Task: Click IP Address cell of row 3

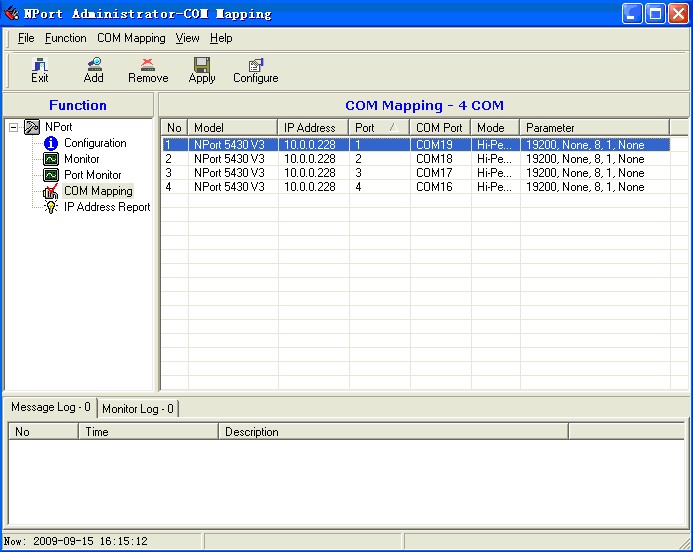Action: [314, 173]
